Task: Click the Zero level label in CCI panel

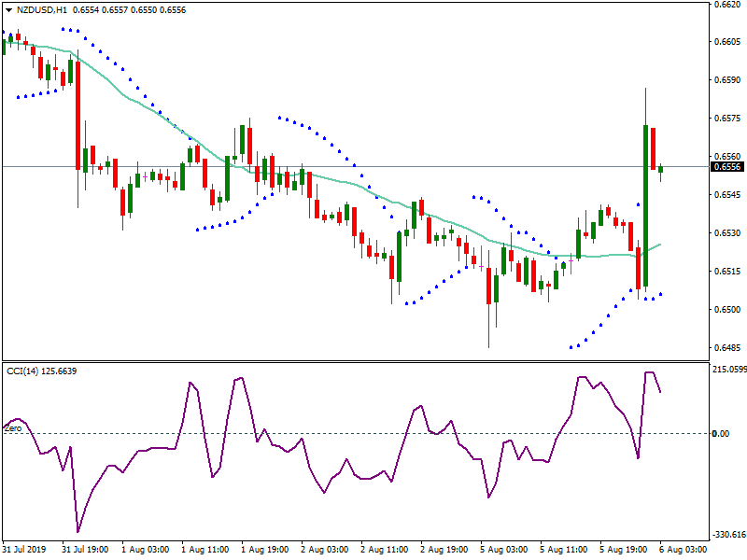Action: 12,427
